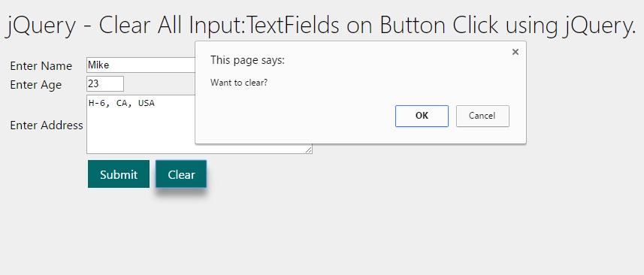Click the word 'Mike' in Name field

(98, 65)
